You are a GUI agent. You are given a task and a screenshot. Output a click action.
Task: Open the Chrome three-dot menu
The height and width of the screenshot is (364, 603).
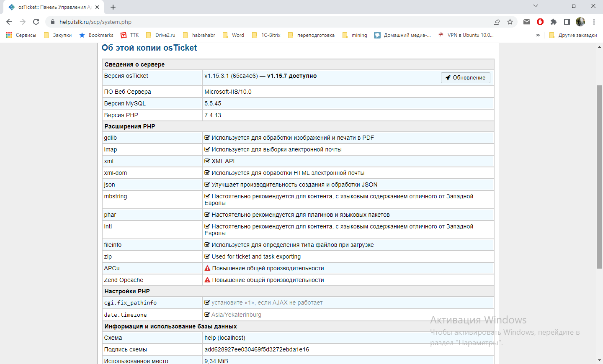pyautogui.click(x=594, y=22)
